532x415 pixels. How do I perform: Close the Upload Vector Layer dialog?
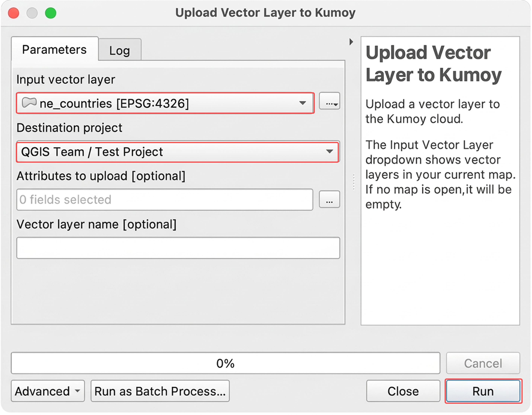(403, 391)
